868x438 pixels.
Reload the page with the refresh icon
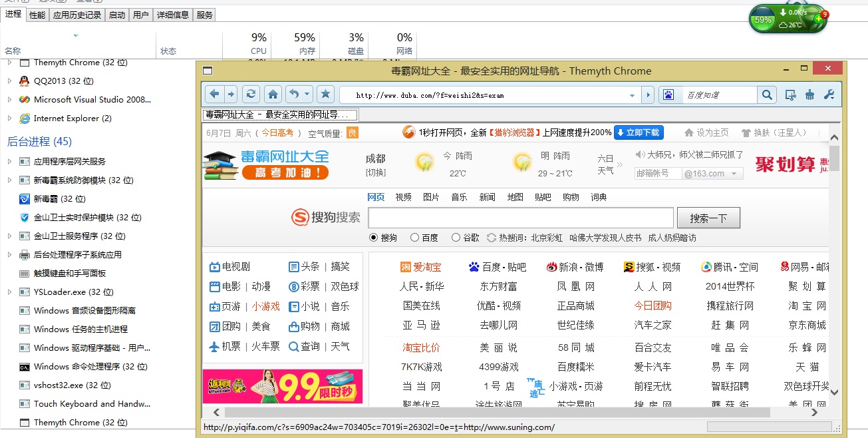click(x=250, y=94)
